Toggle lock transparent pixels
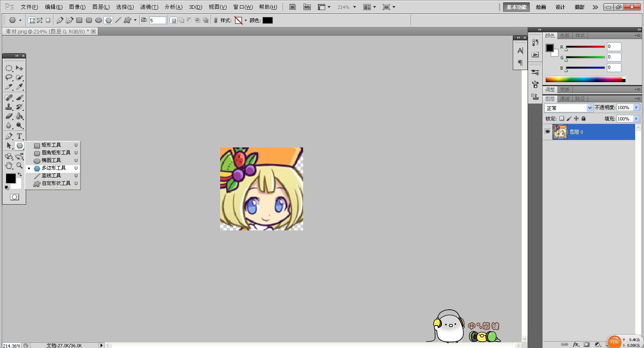The width and height of the screenshot is (644, 348). pyautogui.click(x=561, y=118)
